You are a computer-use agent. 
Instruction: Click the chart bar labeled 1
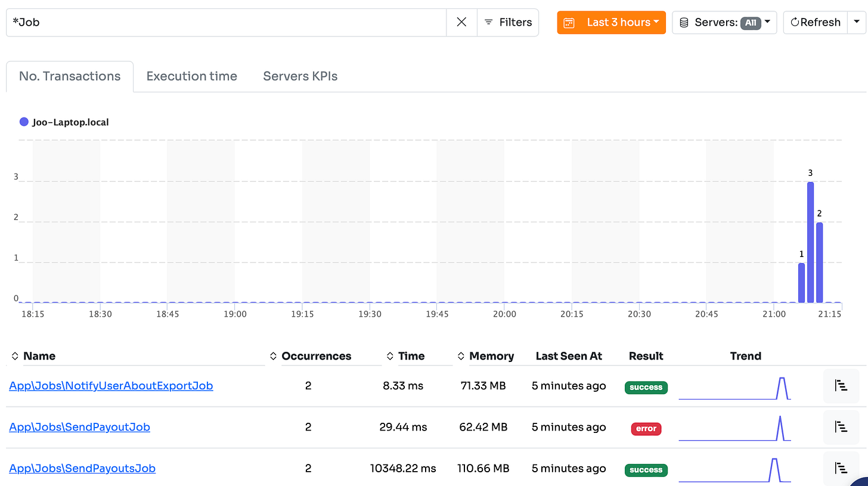801,283
